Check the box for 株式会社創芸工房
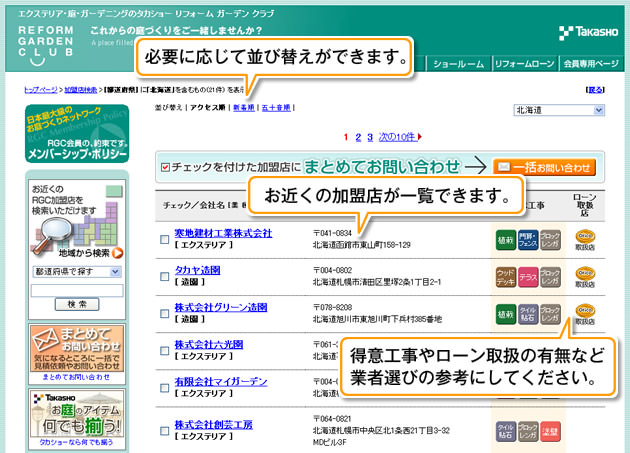The height and width of the screenshot is (453, 630). [164, 431]
